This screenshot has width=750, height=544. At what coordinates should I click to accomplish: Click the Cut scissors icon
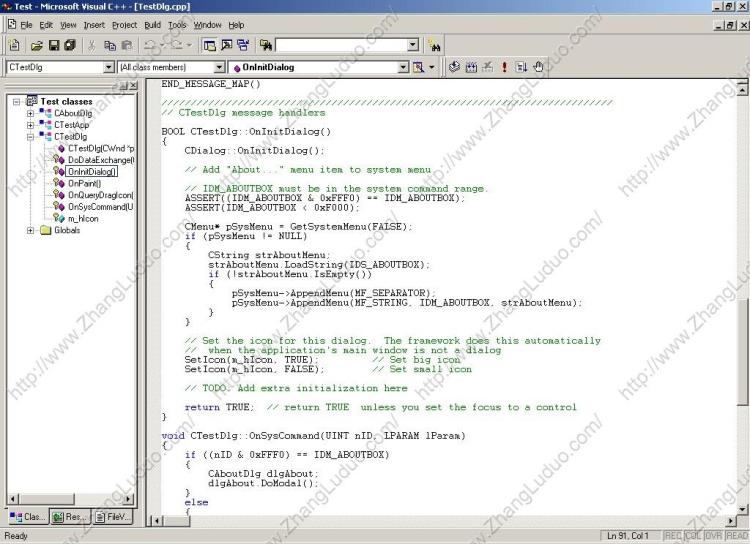coord(91,45)
